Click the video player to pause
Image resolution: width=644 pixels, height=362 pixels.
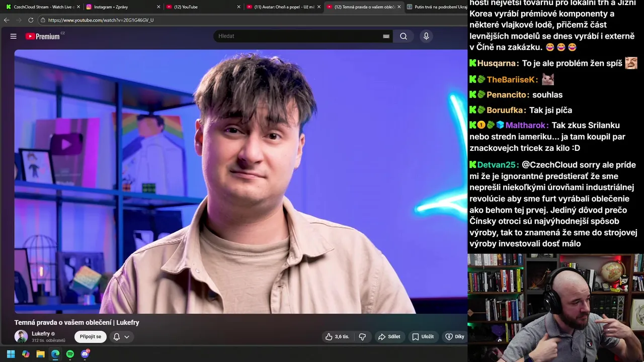click(240, 181)
